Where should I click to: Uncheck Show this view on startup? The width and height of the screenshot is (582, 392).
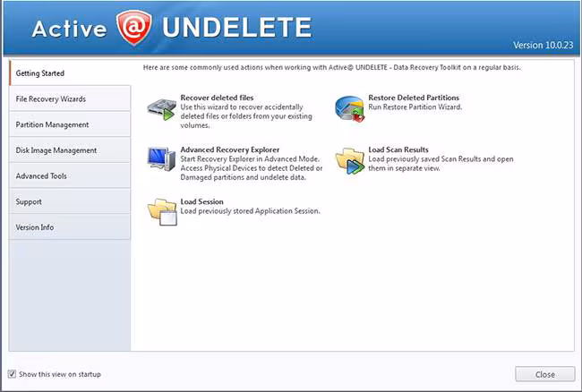pyautogui.click(x=13, y=374)
